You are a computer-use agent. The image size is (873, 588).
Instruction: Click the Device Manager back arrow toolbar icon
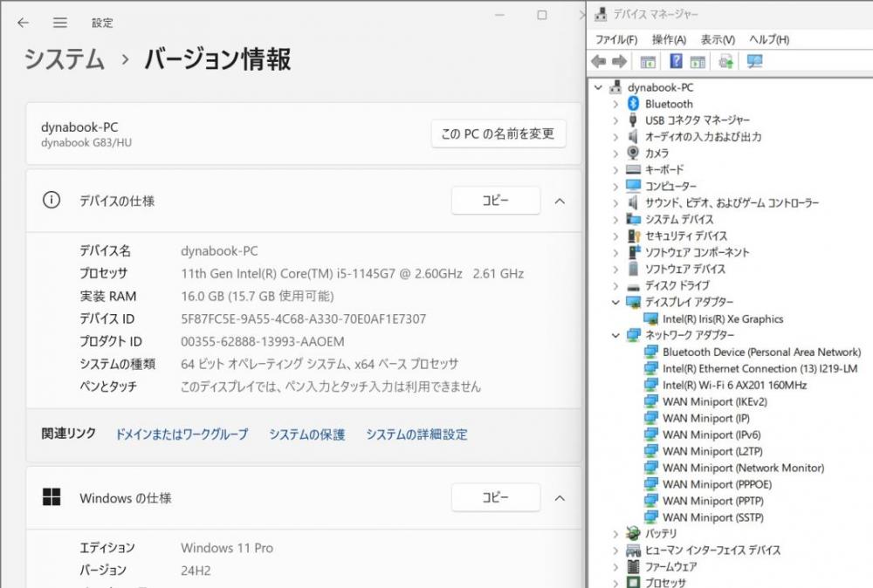599,61
